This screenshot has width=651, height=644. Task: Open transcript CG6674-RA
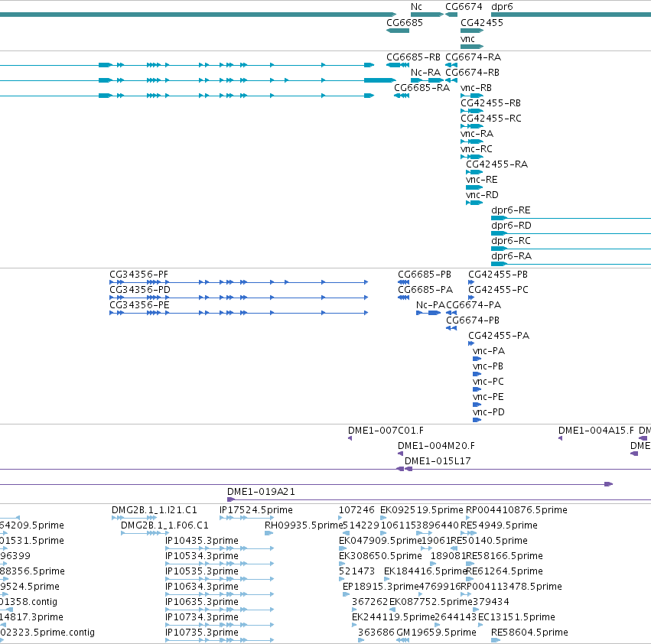473,57
